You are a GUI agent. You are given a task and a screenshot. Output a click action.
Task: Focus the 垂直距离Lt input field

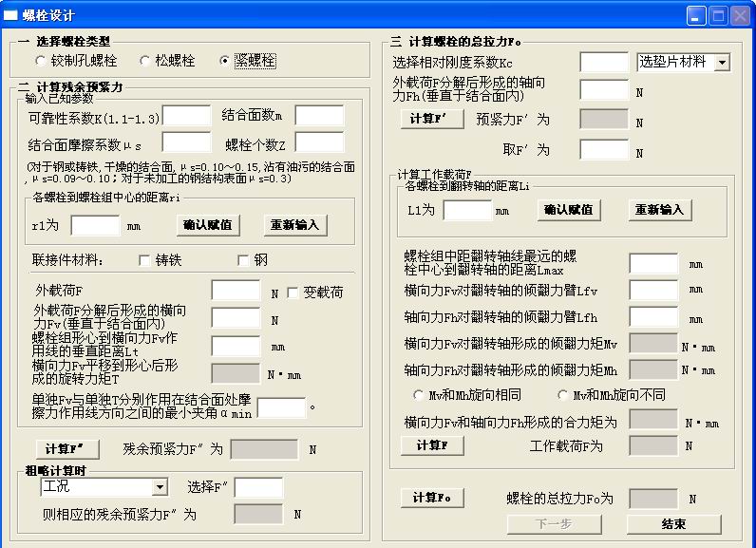tap(236, 346)
